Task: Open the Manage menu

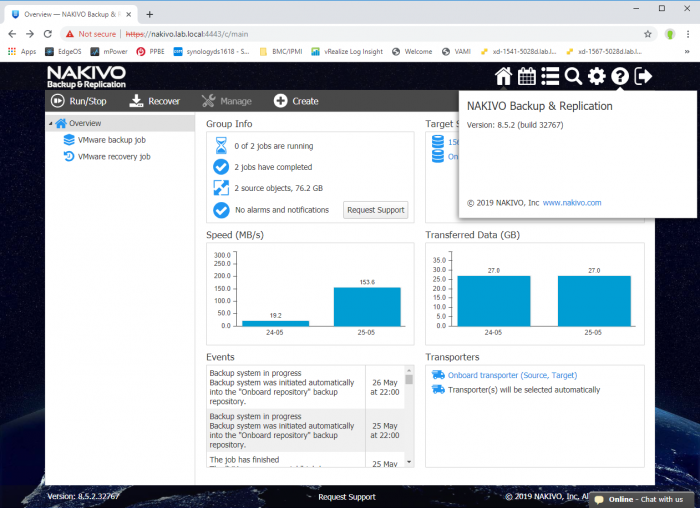Action: [227, 101]
